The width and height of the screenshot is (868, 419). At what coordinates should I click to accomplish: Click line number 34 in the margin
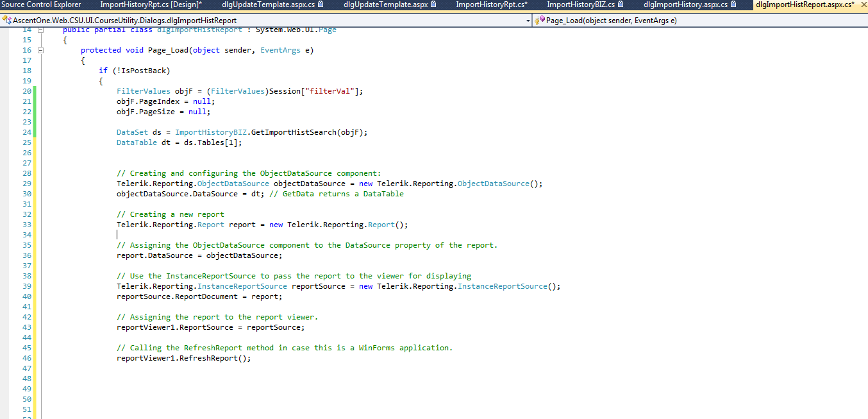point(26,235)
